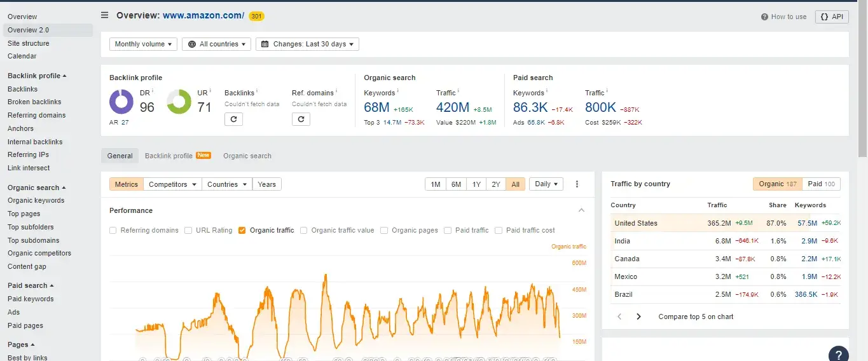Go to next page of countries
This screenshot has width=868, height=361.
coord(638,317)
